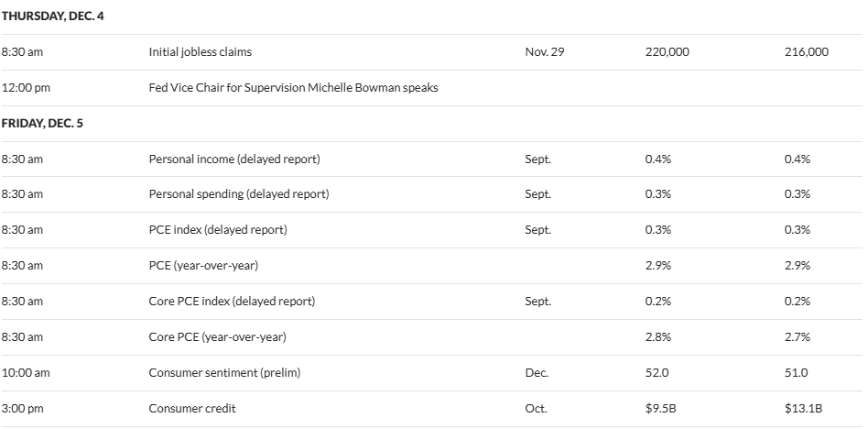
Task: Select the 220,000 jobless claims value
Action: [x=667, y=52]
